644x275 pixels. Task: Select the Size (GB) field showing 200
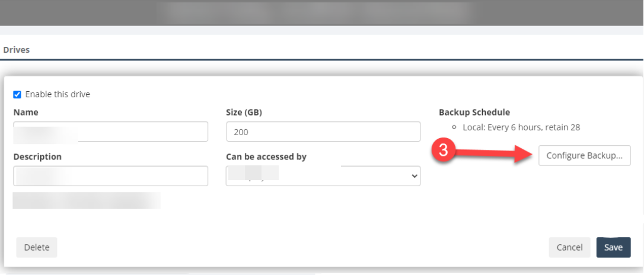coord(323,132)
